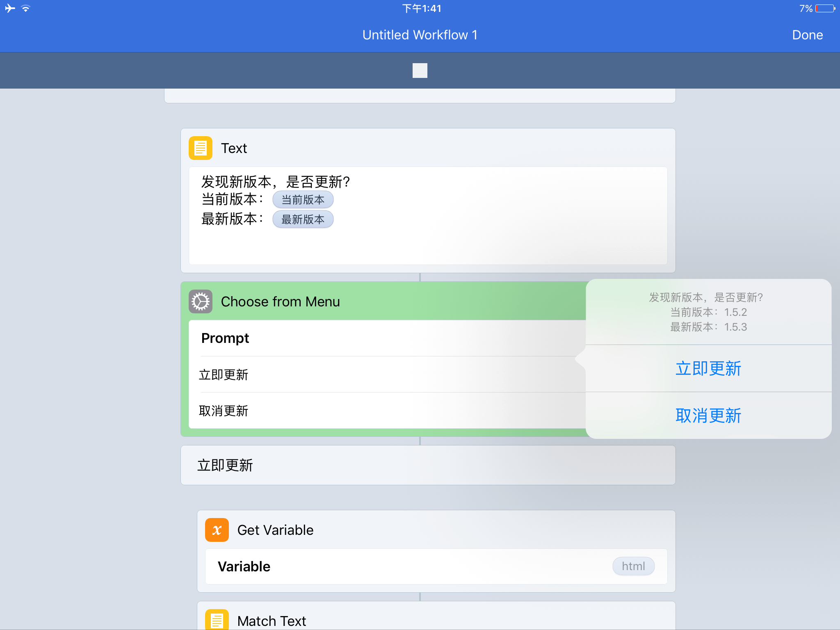
Task: Choose 取消更新 in the popup menu
Action: (x=708, y=415)
